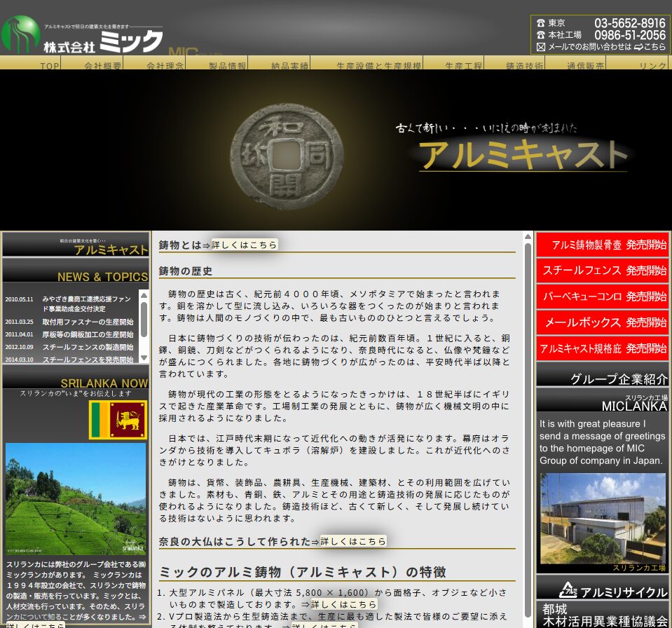This screenshot has height=628, width=672.
Task: Open the 生産設備と生産規模 menu item
Action: point(367,62)
